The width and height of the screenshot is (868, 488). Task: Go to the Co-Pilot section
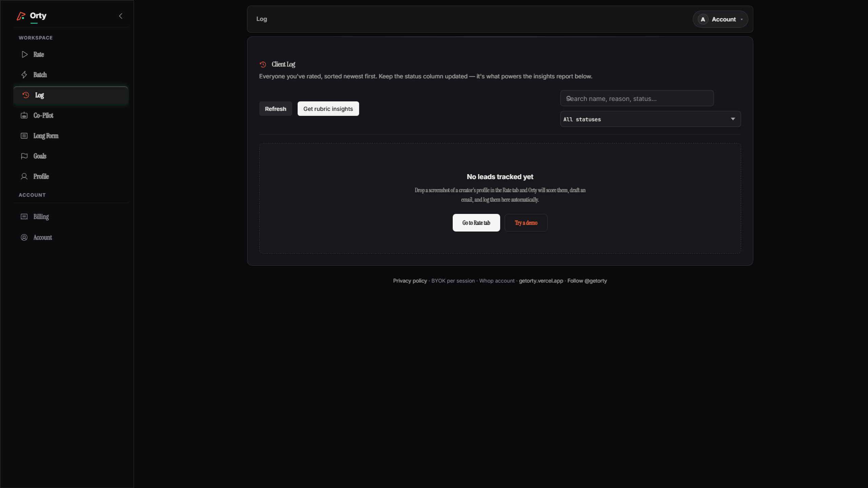pos(71,116)
